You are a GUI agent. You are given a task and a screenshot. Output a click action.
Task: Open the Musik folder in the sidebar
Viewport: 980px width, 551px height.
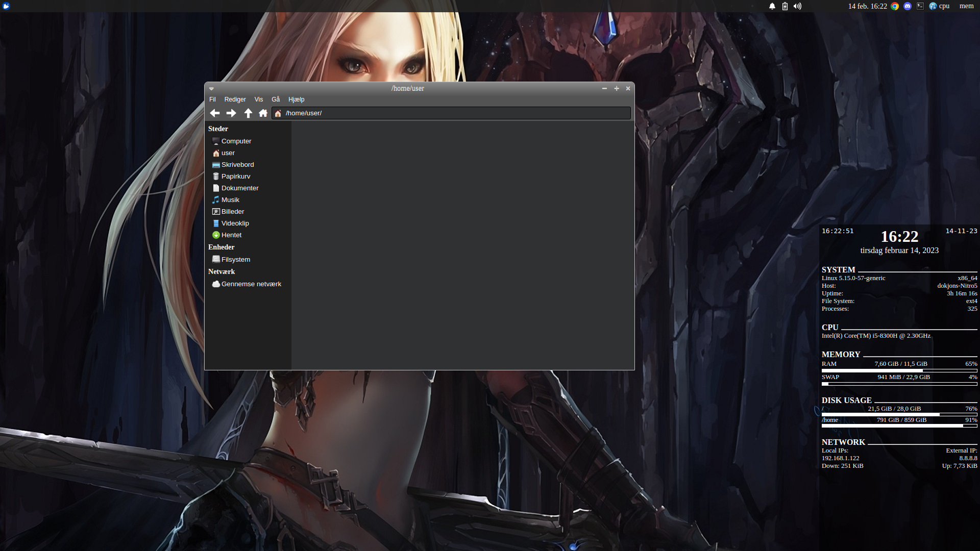click(248, 200)
